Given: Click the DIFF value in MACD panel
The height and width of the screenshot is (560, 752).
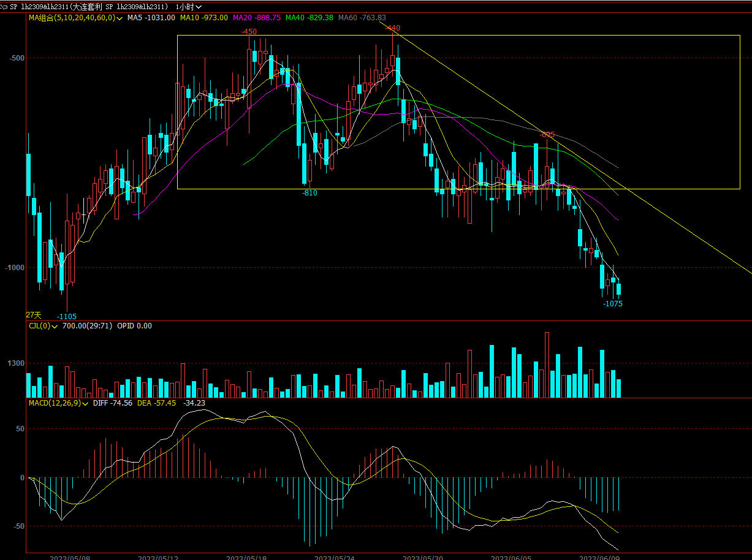Looking at the screenshot, I should click(113, 403).
